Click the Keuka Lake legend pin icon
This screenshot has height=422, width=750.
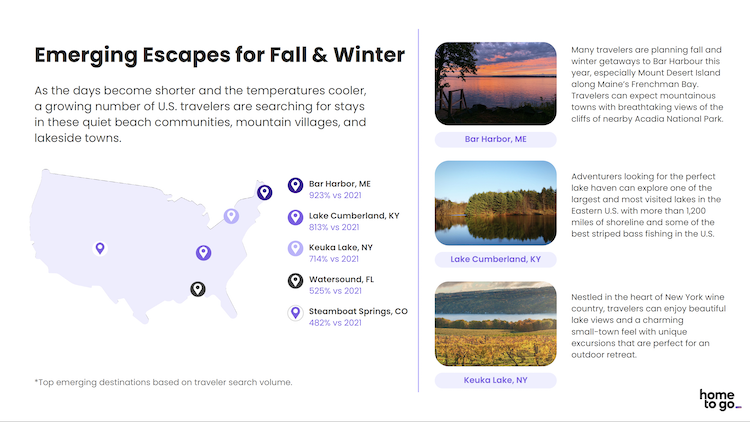pyautogui.click(x=295, y=249)
